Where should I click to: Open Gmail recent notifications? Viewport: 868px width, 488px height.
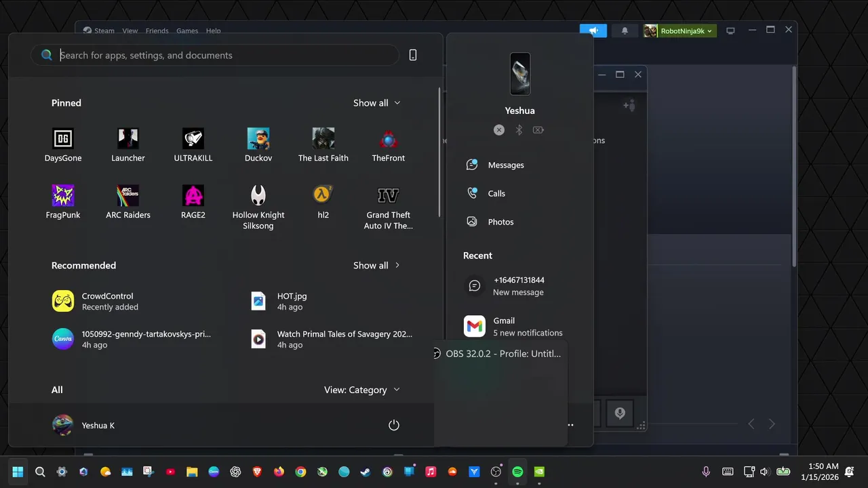click(x=519, y=327)
